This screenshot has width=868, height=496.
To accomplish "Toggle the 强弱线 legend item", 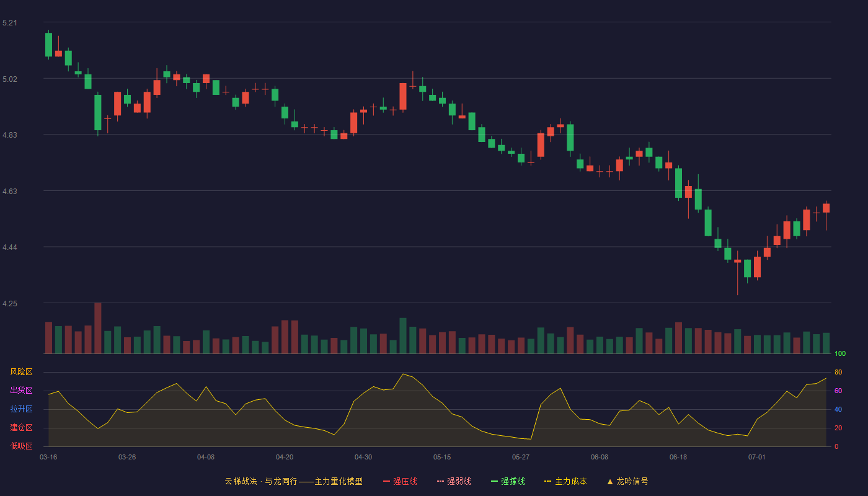I will [454, 481].
